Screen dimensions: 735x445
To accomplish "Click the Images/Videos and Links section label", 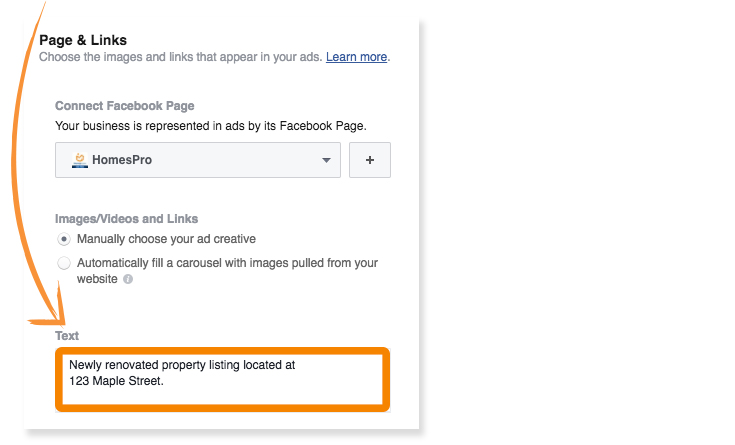I will (x=127, y=219).
